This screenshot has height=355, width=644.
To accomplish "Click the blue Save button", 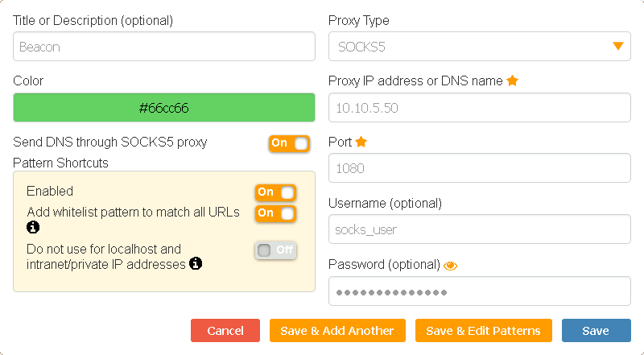I will pyautogui.click(x=596, y=331).
